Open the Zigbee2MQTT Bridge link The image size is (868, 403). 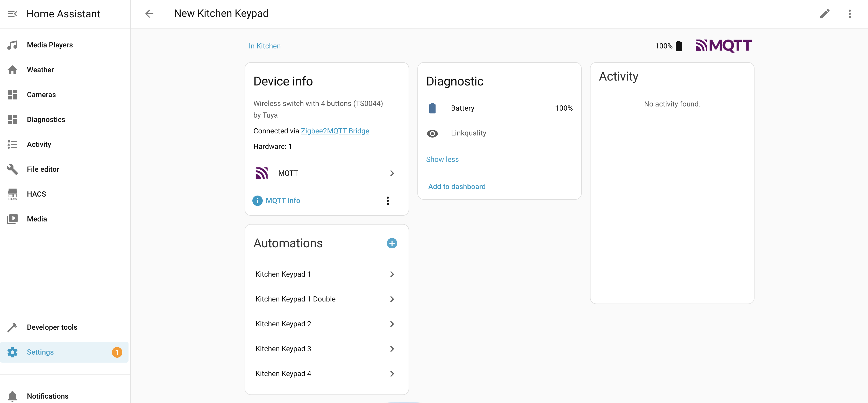(x=335, y=131)
